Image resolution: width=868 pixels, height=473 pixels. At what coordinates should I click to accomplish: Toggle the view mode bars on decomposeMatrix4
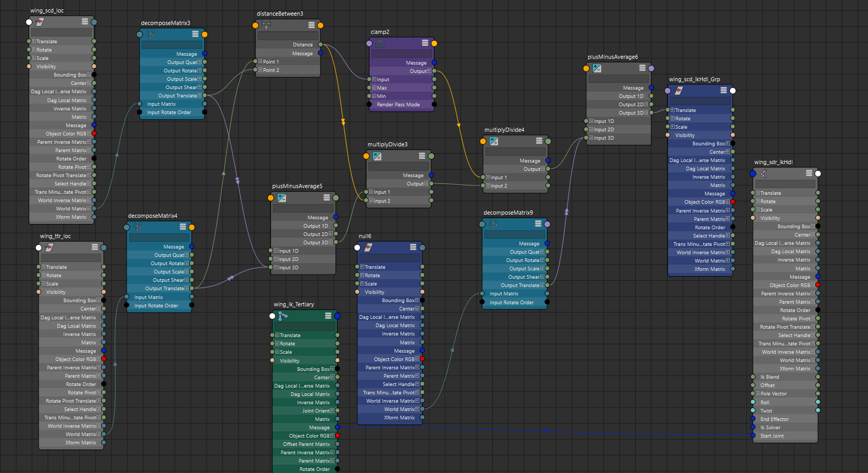[183, 227]
